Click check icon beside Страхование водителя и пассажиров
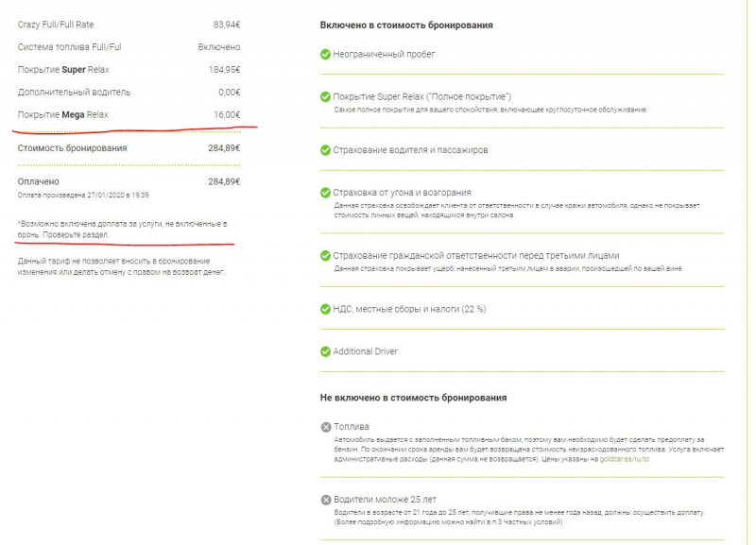756x545 pixels. (326, 150)
